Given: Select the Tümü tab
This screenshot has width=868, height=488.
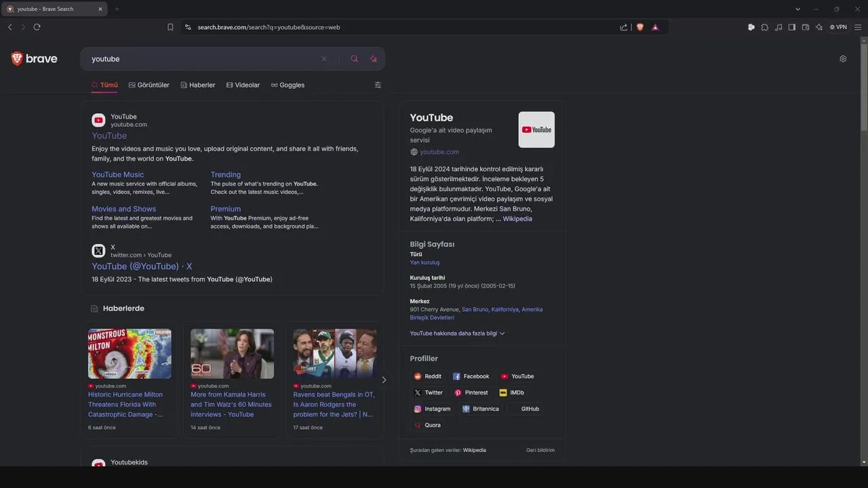Looking at the screenshot, I should point(104,85).
